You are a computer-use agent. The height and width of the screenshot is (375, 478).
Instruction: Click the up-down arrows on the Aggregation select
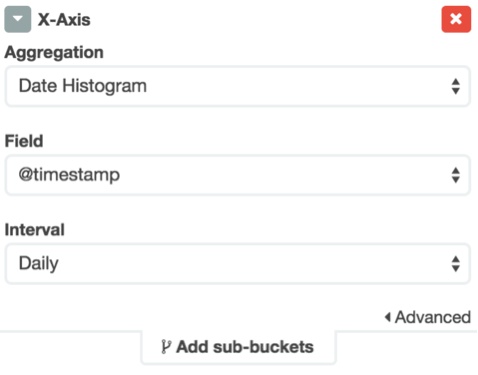point(456,86)
